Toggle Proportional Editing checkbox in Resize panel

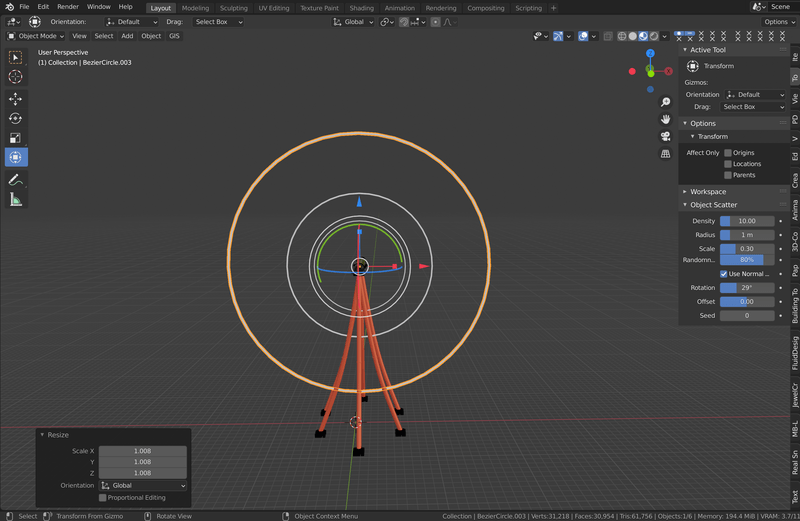click(x=103, y=497)
